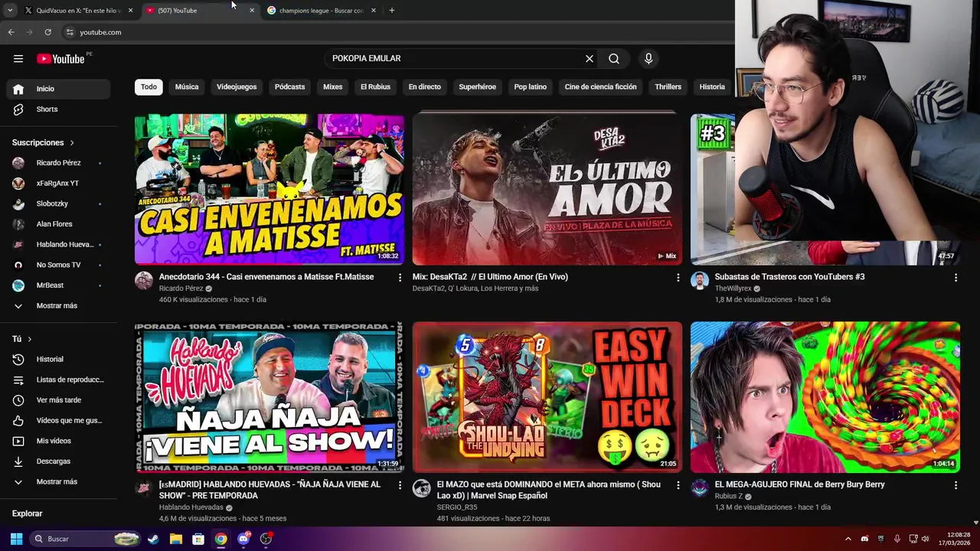Open options for Subastas de Trasteros video
The image size is (980, 551).
click(x=955, y=278)
